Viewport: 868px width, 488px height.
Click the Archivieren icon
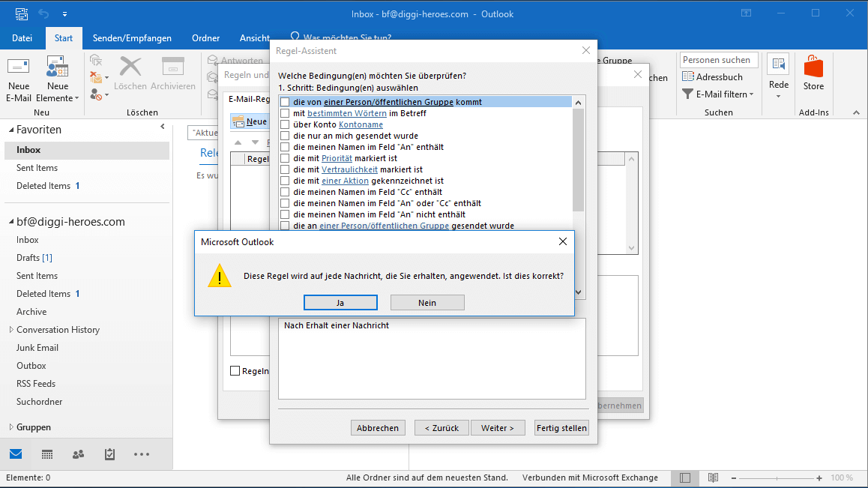tap(172, 67)
